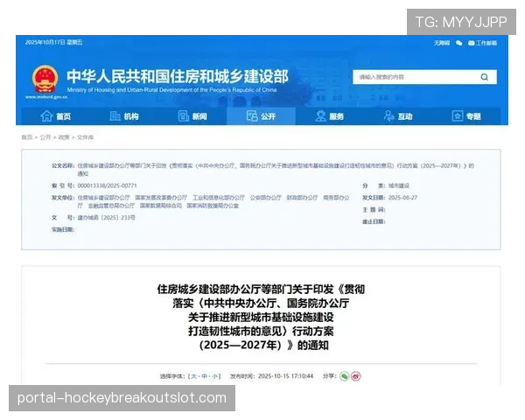Share article via red Weibo icon
This screenshot has height=420, width=525.
click(x=356, y=376)
